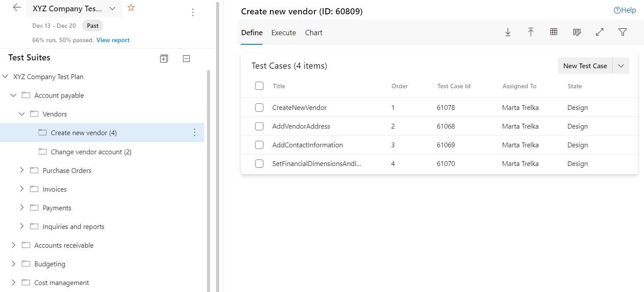Expand the Accounts receivable suite
644x292 pixels.
13,245
